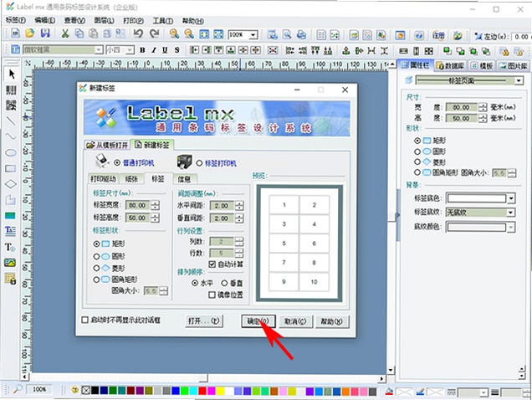This screenshot has height=400, width=532.
Task: Select the straight line drawing tool
Action: (x=11, y=121)
